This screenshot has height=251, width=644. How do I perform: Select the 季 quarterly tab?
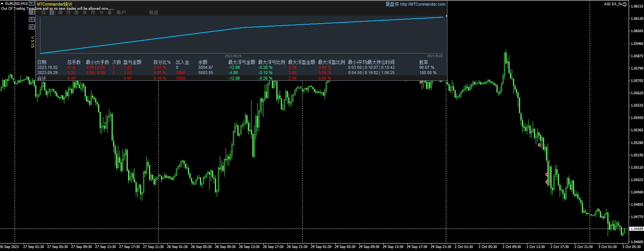[x=76, y=12]
